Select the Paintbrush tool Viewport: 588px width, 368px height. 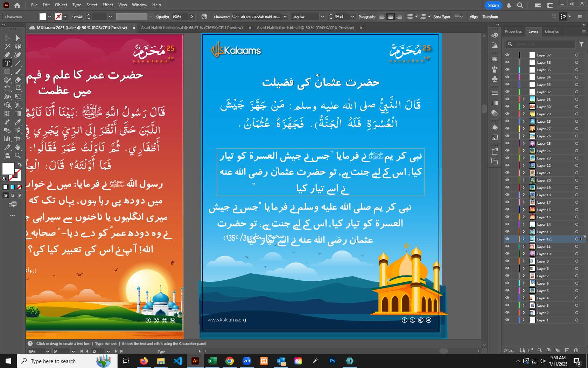click(18, 71)
